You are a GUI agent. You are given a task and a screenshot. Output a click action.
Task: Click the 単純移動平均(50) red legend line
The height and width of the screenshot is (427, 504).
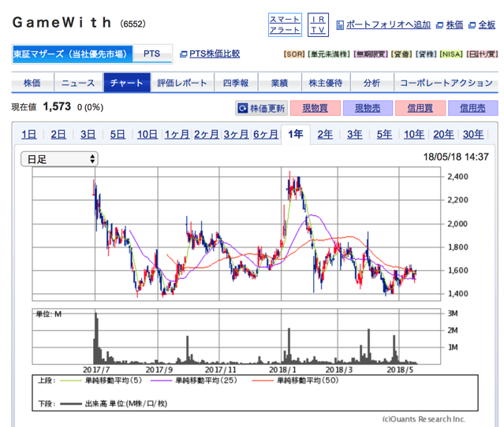click(263, 381)
